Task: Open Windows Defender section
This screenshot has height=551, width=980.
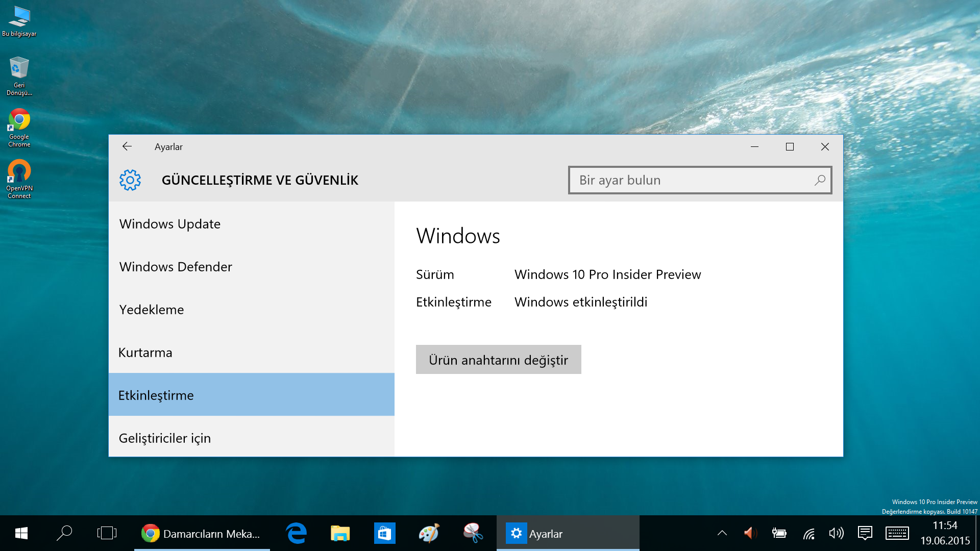Action: [x=251, y=267]
